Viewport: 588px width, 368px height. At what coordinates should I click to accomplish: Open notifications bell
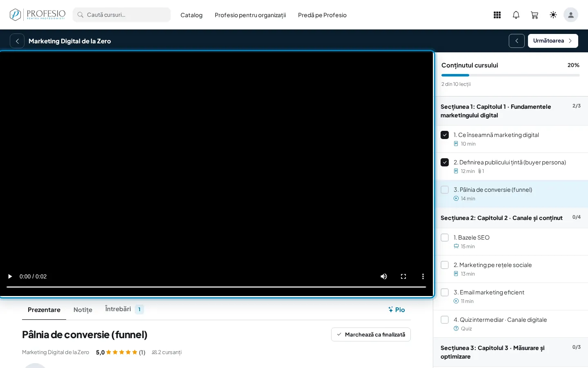click(516, 15)
